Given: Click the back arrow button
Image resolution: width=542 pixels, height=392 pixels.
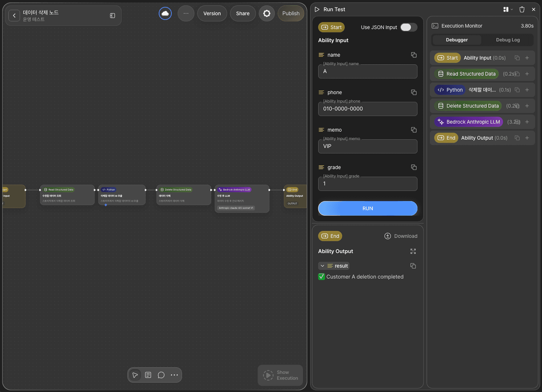Looking at the screenshot, I should 14,16.
